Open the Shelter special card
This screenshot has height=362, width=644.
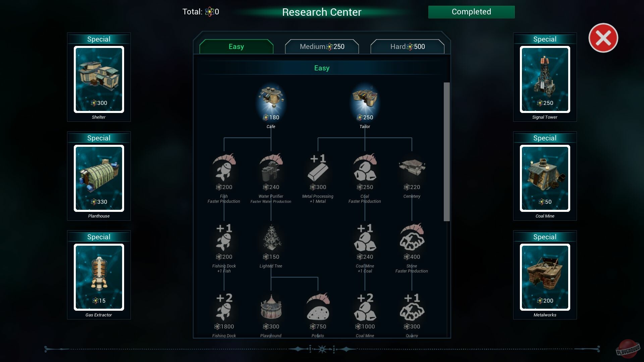(99, 79)
